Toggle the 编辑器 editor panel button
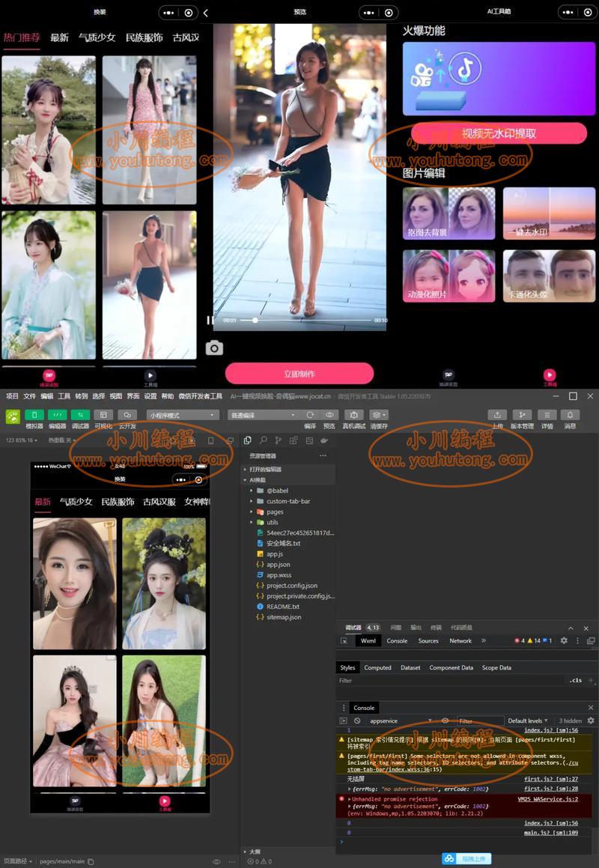This screenshot has width=599, height=868. tap(58, 415)
